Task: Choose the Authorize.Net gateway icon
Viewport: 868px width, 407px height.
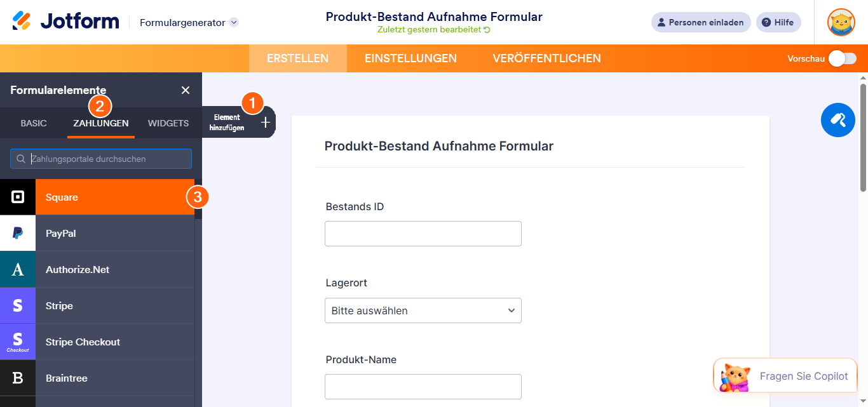Action: point(17,269)
